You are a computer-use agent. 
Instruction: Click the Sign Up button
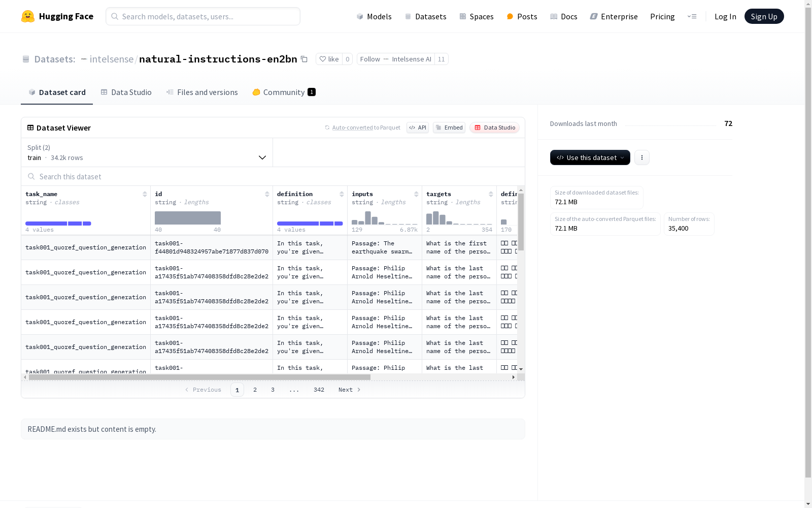point(764,16)
